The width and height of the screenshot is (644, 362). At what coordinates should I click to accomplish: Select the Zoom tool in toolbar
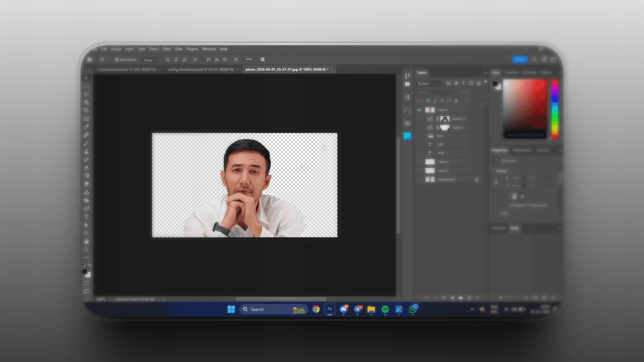[x=87, y=249]
